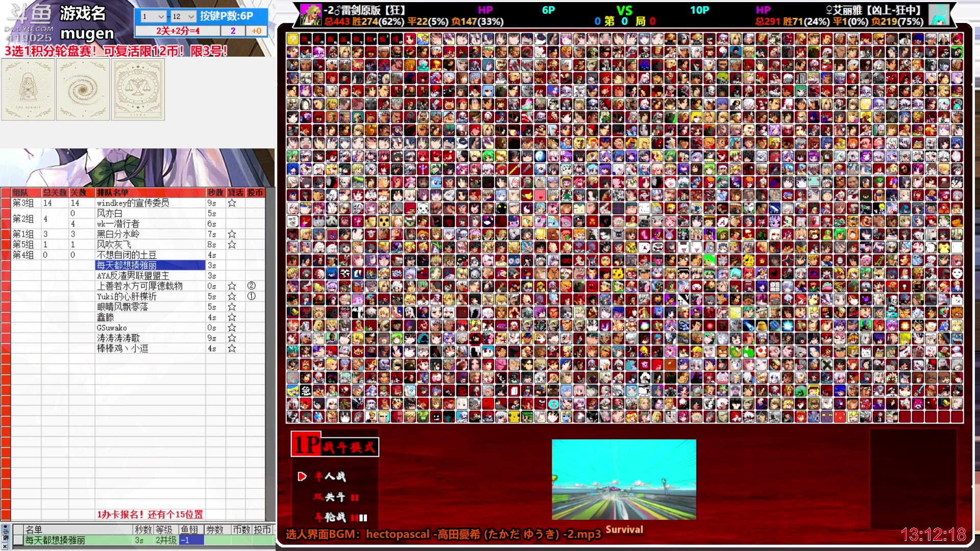The width and height of the screenshot is (980, 551).
Task: Click the star in 涛涛涛涛歌 row
Action: 232,338
